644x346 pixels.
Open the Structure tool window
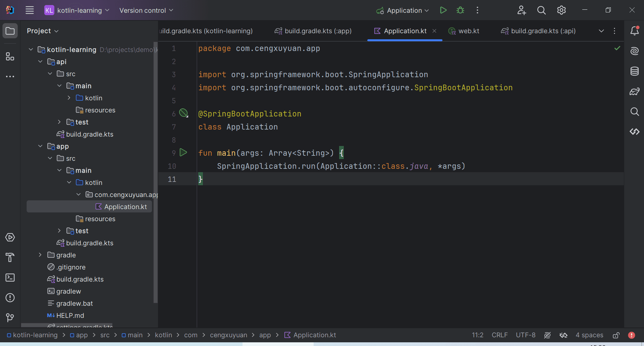tap(10, 56)
